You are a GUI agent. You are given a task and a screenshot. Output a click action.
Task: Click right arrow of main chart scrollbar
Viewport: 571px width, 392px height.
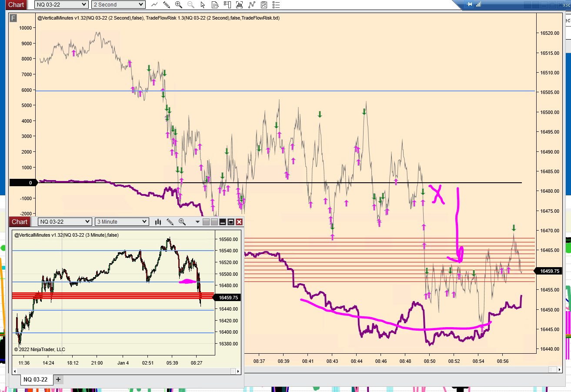560,370
